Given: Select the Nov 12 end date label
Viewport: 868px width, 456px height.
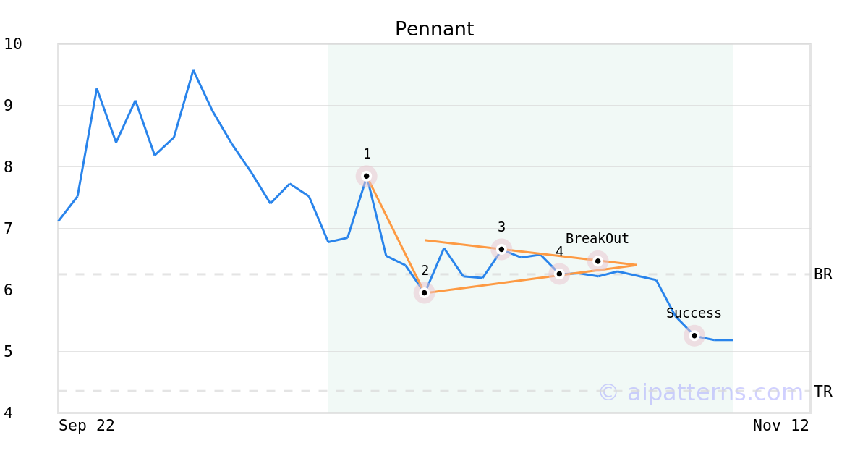Looking at the screenshot, I should (780, 426).
